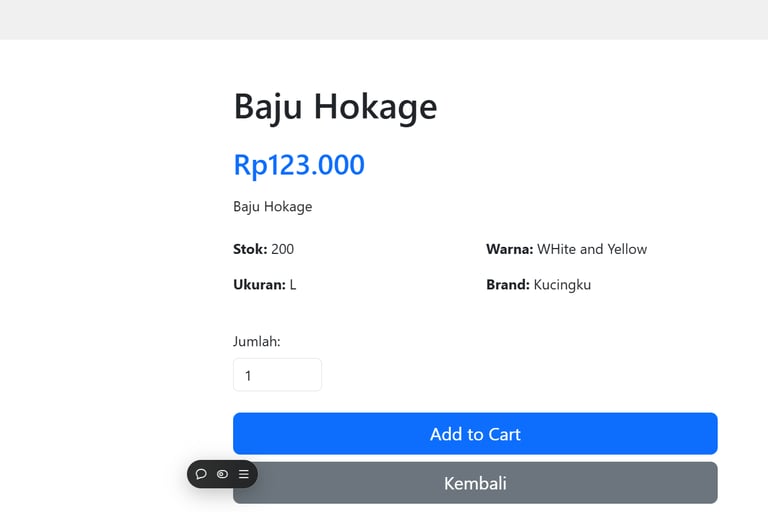
Task: Click the gray Kembali button
Action: coord(475,483)
